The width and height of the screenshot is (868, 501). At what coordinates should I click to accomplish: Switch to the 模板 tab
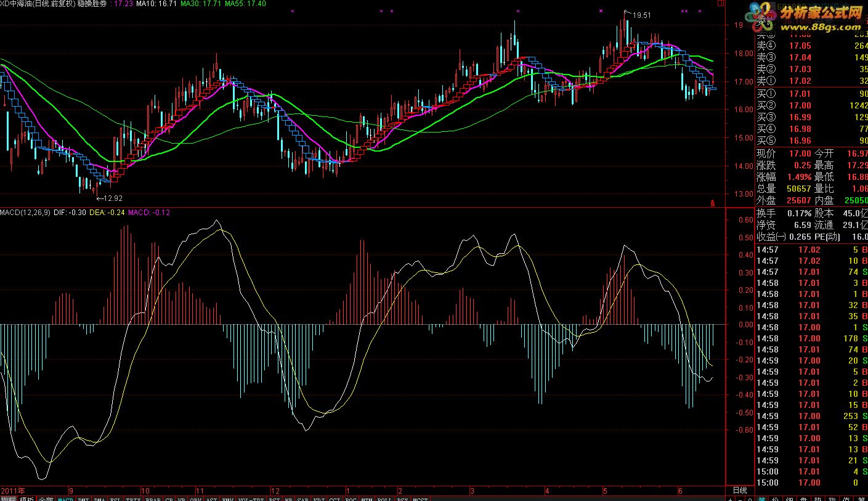(27, 497)
